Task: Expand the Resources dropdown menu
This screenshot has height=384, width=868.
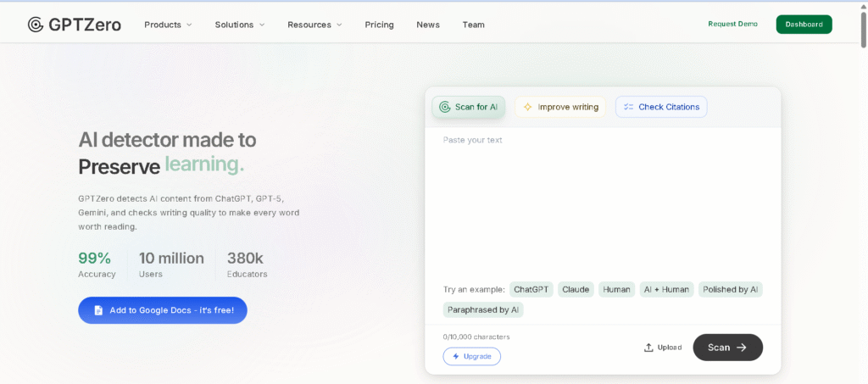Action: pos(314,25)
